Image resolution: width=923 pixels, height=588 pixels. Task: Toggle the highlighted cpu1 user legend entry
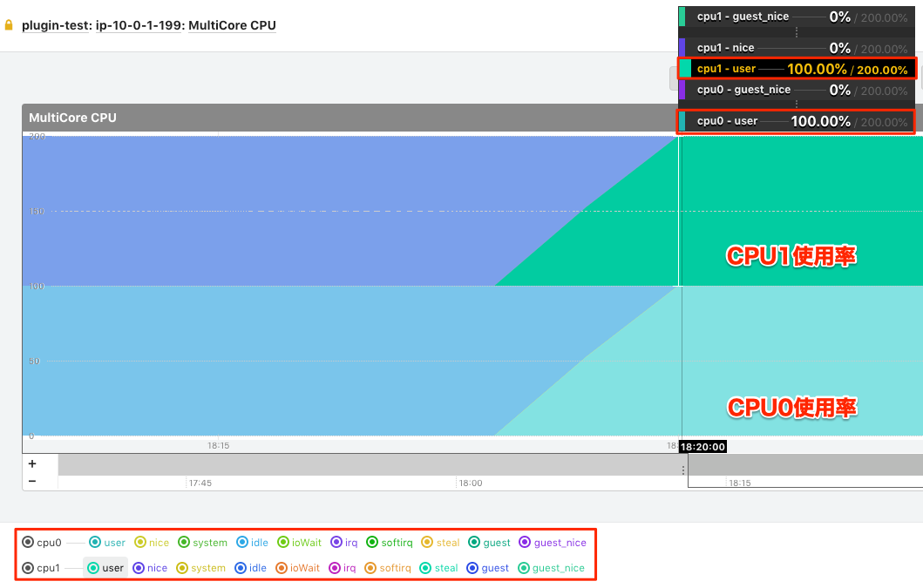tap(105, 568)
